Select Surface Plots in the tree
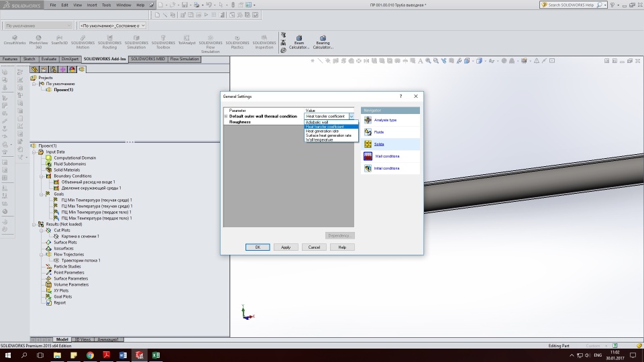The height and width of the screenshot is (362, 644). pyautogui.click(x=65, y=243)
